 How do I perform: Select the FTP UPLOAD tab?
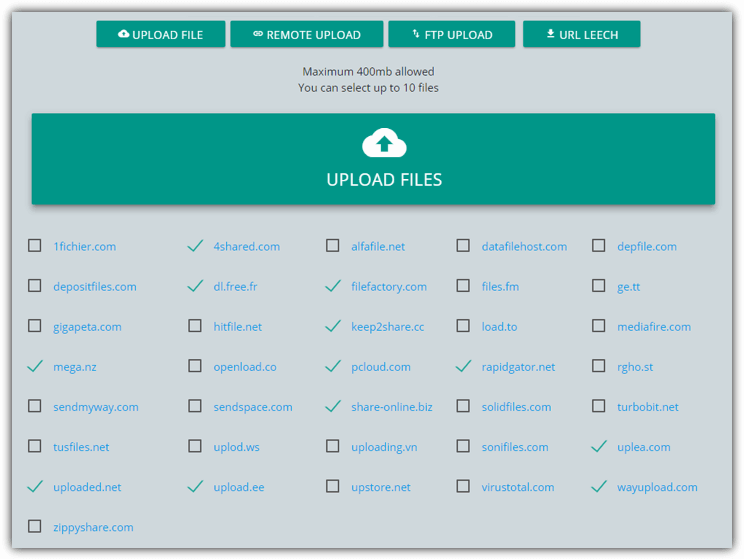451,34
